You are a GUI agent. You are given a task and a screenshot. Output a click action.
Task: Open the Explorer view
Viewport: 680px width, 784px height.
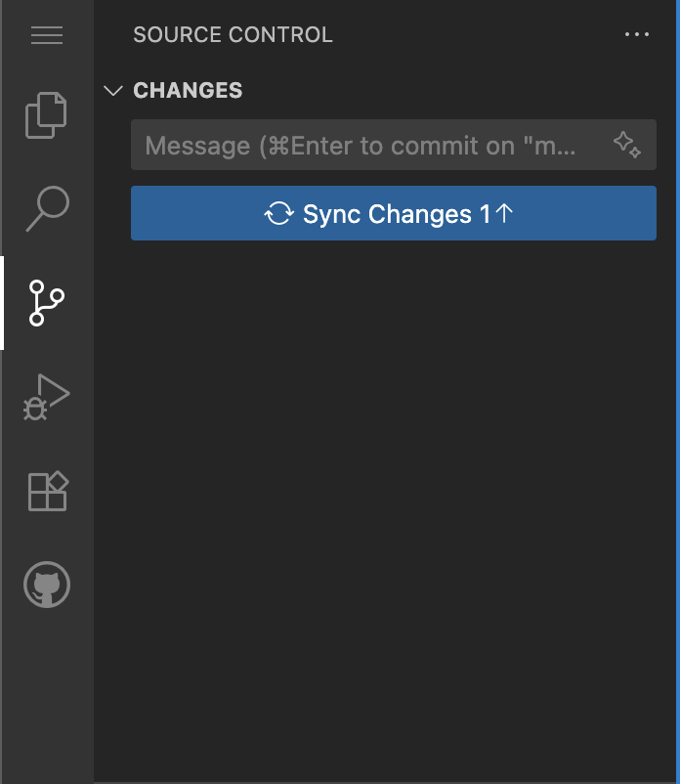47,114
